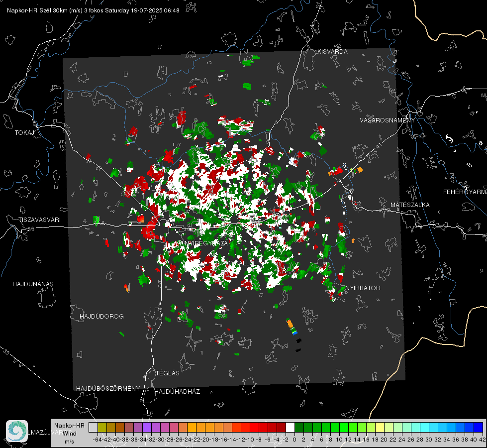Click the 0 value on the legend scale
487x448 pixels.
pyautogui.click(x=294, y=440)
